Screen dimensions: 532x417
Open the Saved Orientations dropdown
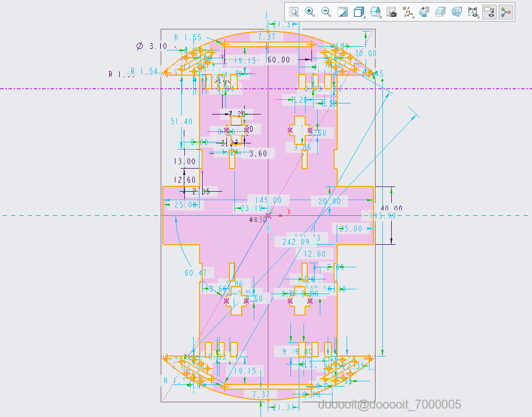point(375,12)
